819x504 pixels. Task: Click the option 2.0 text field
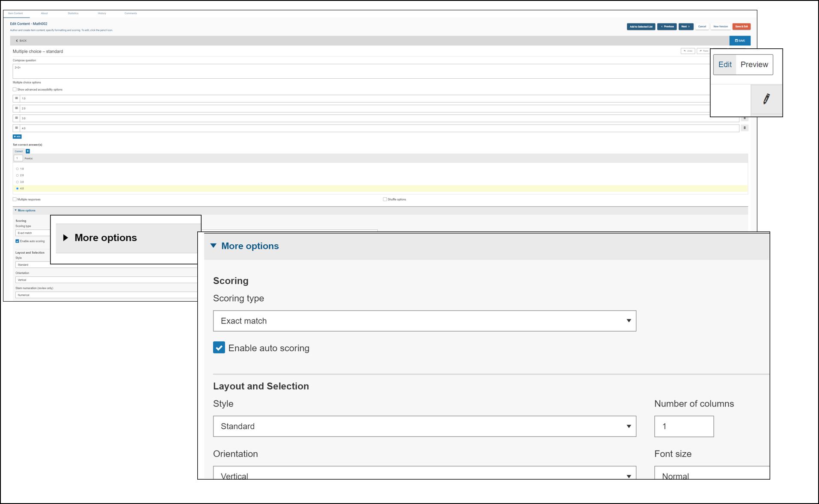[365, 108]
